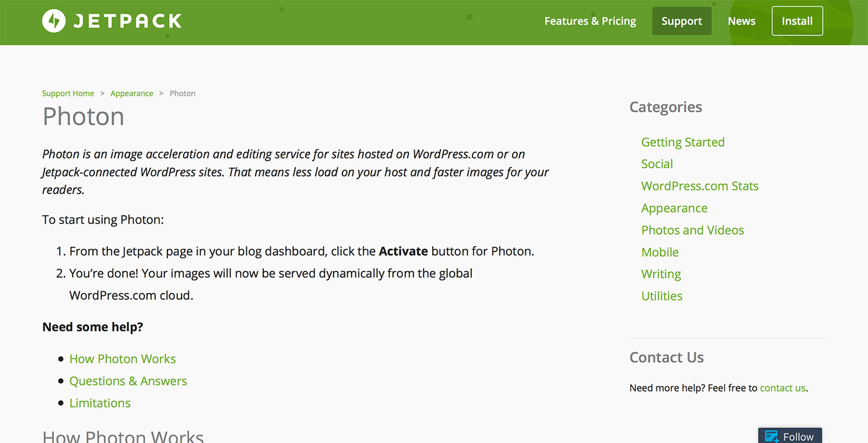Open the Writing category
Screen dimensions: 868x443
661,274
